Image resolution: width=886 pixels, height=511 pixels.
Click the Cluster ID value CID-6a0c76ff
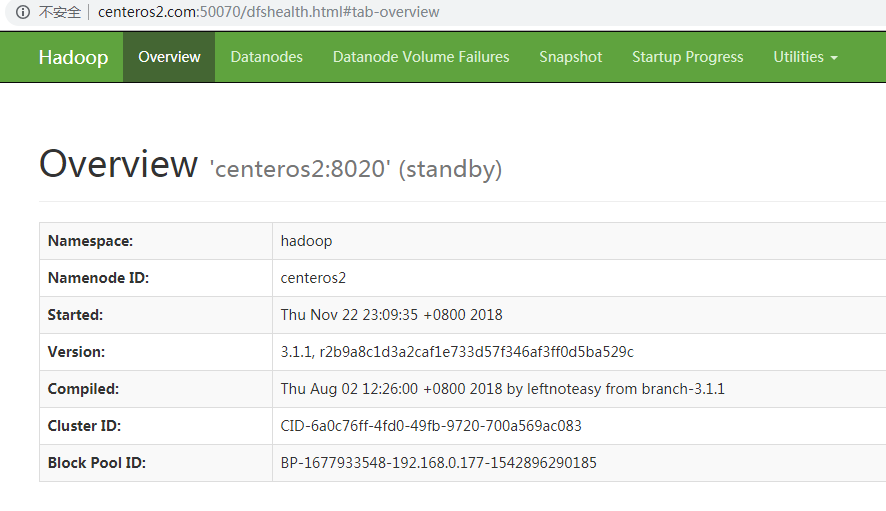tap(431, 426)
